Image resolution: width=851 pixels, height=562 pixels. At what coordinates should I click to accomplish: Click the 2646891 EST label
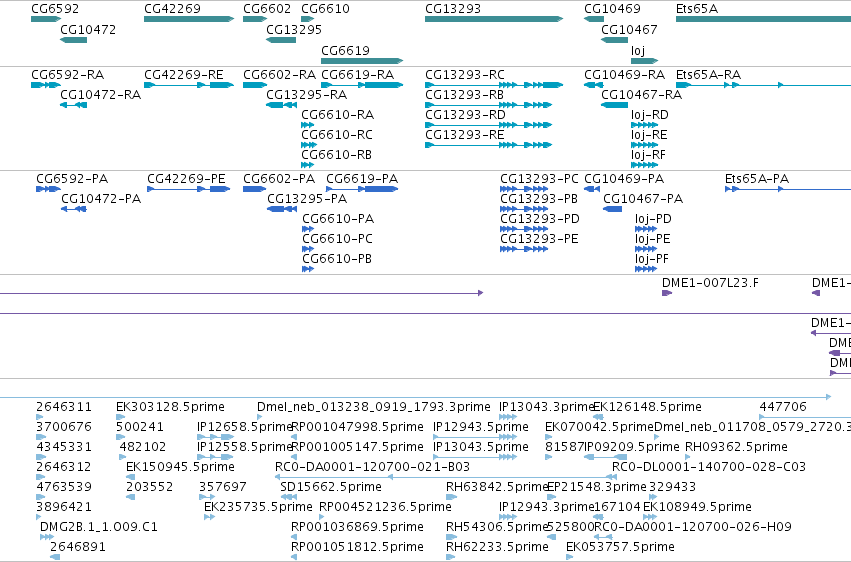78,547
